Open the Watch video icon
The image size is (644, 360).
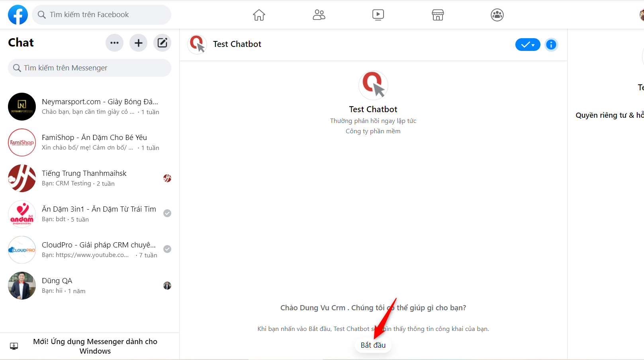click(x=378, y=15)
